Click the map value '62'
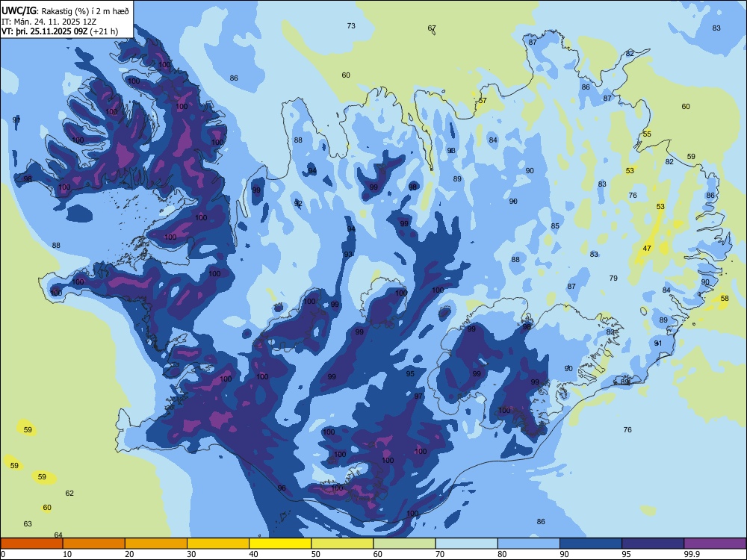Viewport: 747px width, 560px height. (69, 493)
